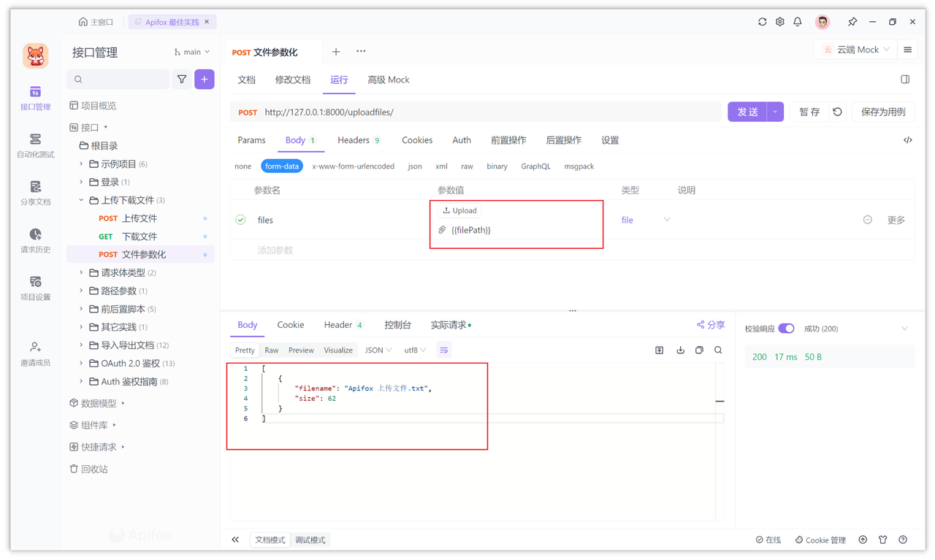Screen dimensions: 935x560
Task: Click the Apifox fox logo
Action: pyautogui.click(x=35, y=55)
